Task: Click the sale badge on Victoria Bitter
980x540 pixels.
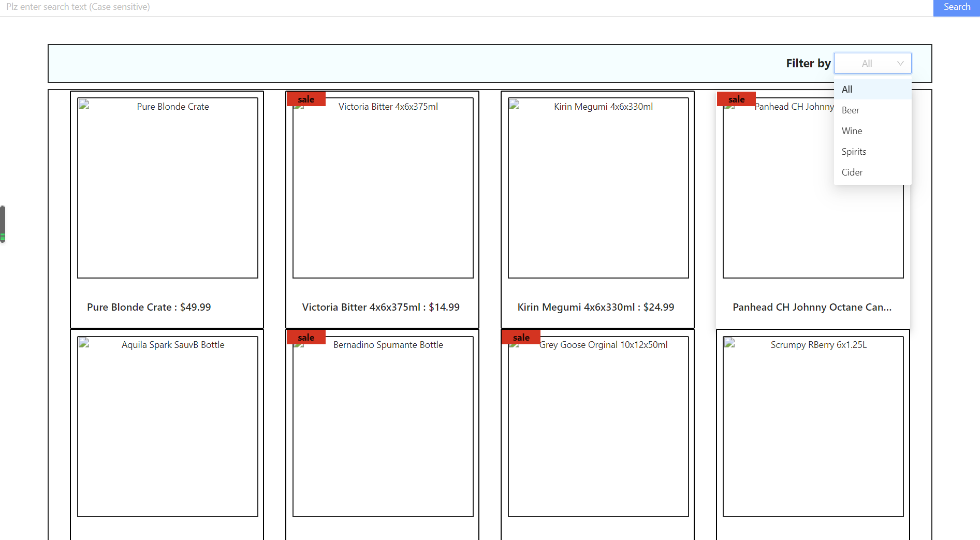Action: coord(306,99)
